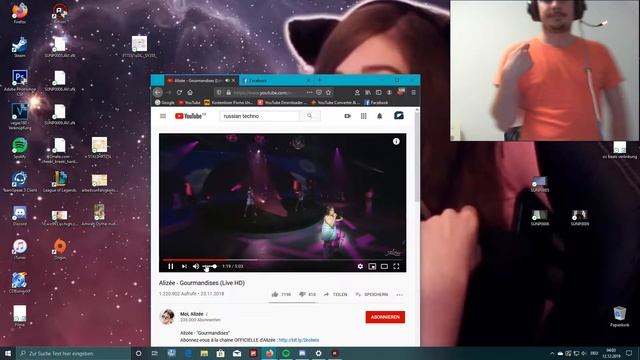Screen dimensions: 640x360
Task: Open YouTube Downloader bookmark
Action: tap(282, 102)
